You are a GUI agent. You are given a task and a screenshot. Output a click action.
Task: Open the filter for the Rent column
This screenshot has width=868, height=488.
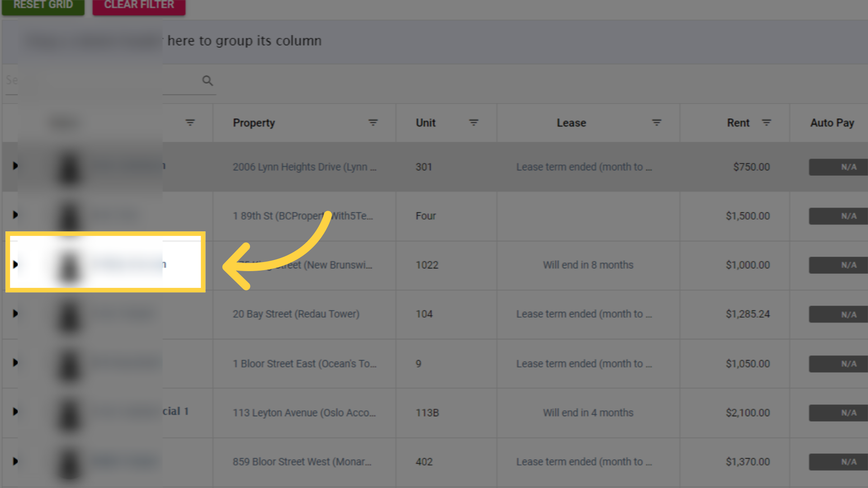coord(767,122)
